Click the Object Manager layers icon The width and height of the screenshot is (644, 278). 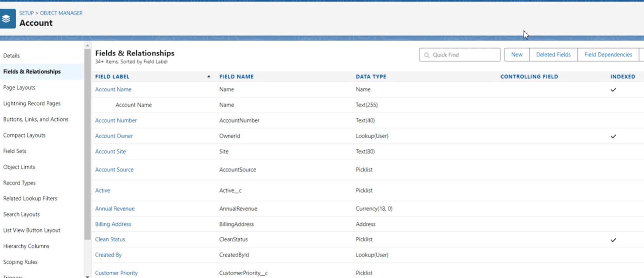point(7,19)
